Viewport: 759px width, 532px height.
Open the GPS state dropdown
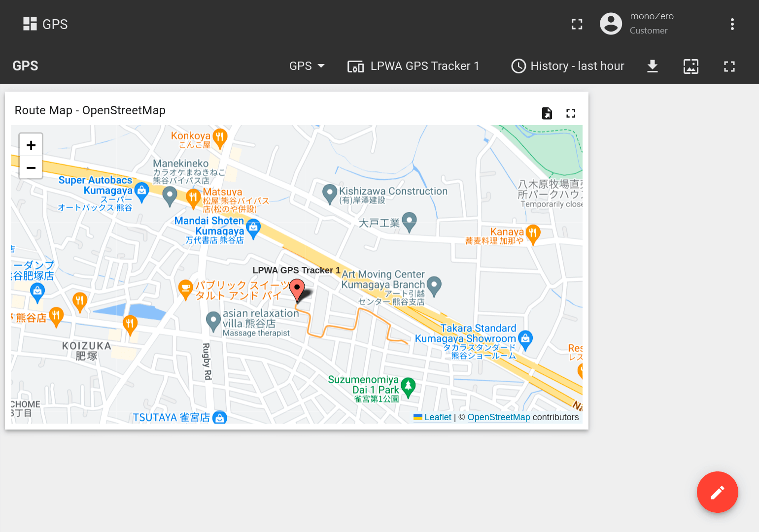coord(307,66)
